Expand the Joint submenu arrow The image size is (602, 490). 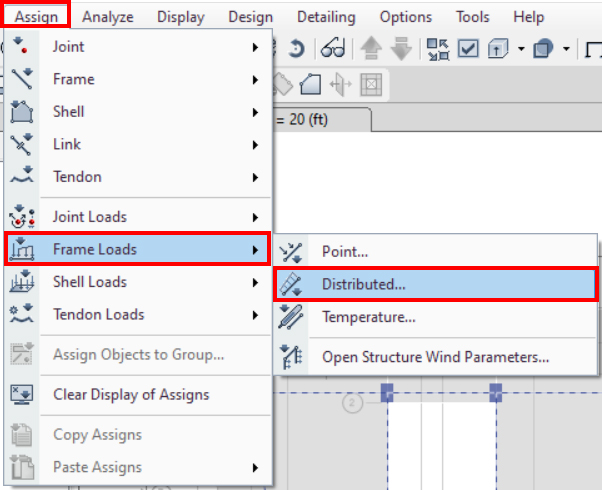(257, 47)
